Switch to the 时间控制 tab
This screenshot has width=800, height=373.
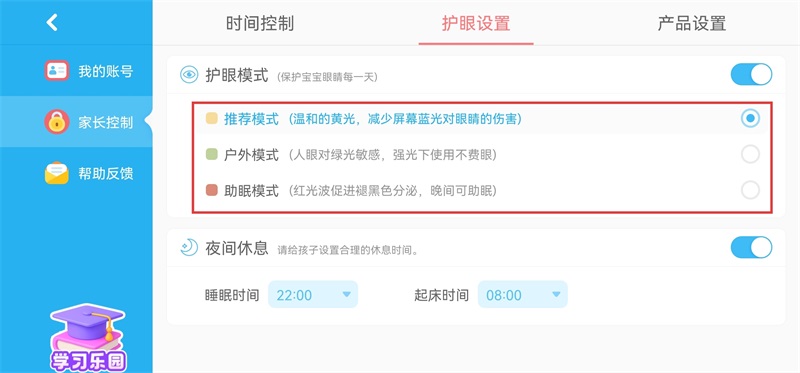[x=260, y=23]
